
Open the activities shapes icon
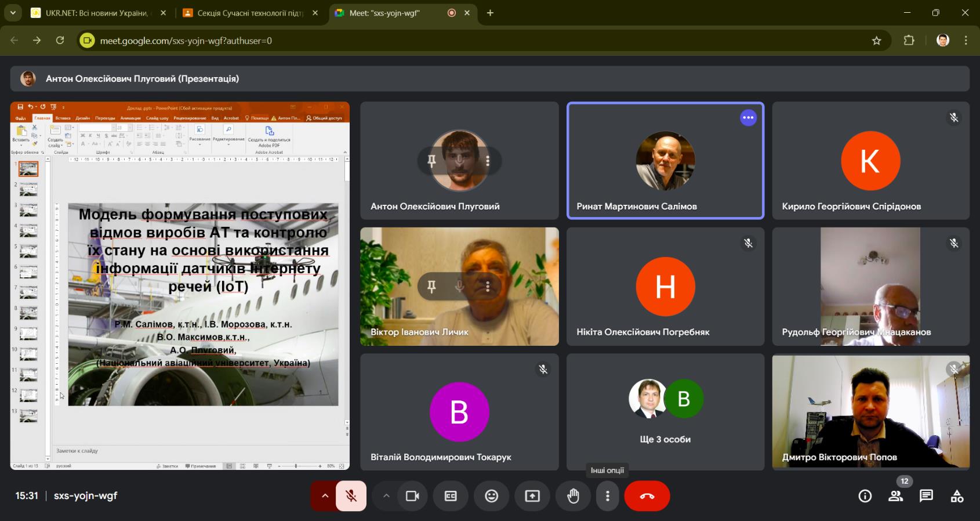click(957, 496)
